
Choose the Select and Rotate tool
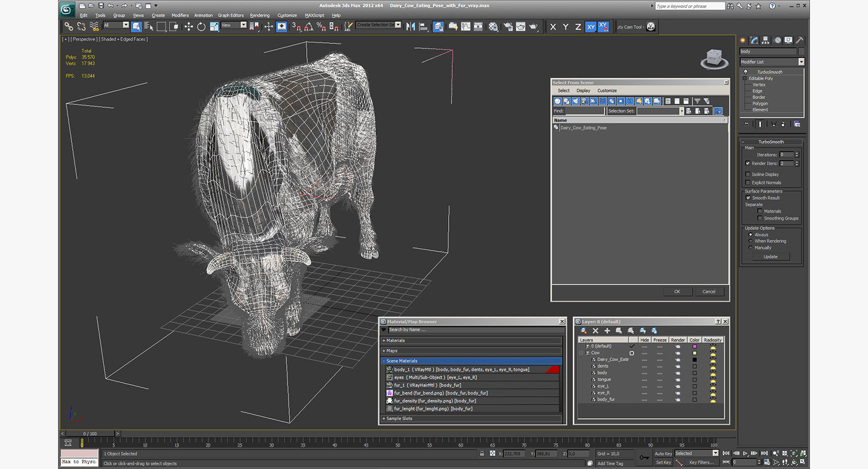(201, 26)
